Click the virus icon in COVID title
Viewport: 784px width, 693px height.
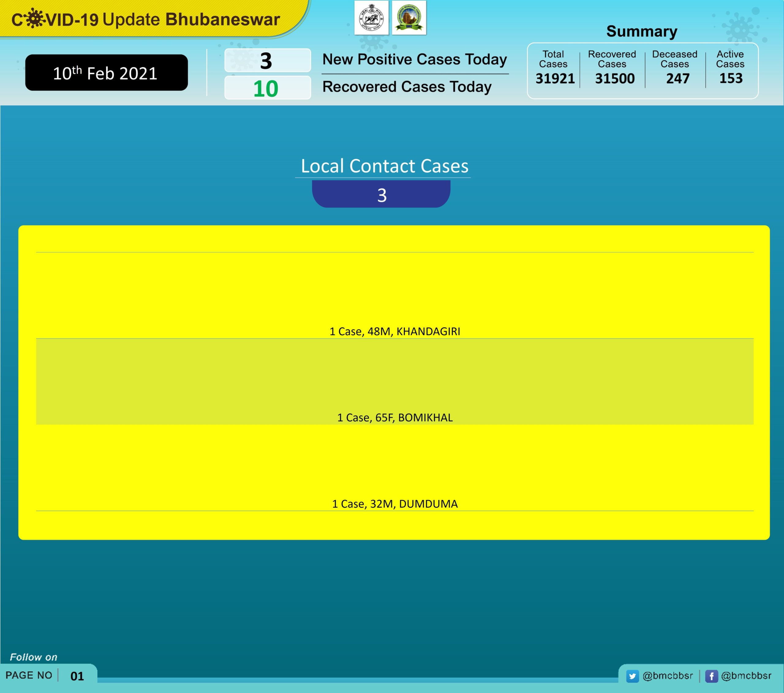[35, 18]
